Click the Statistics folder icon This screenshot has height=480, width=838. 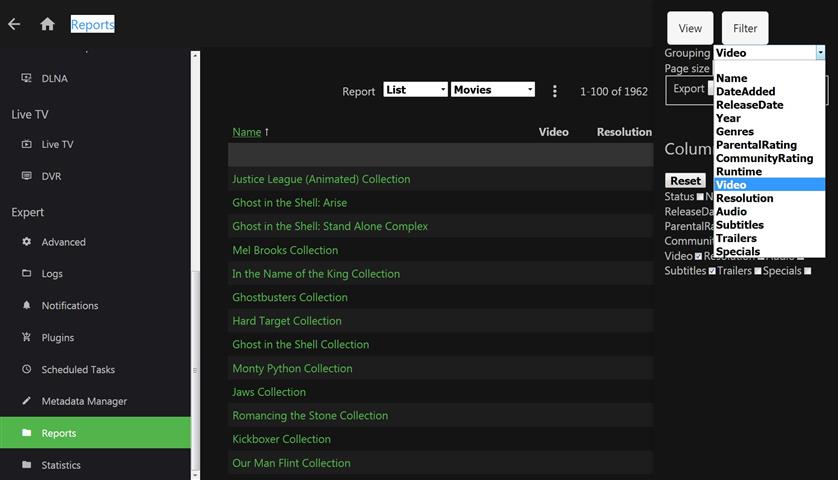click(26, 464)
